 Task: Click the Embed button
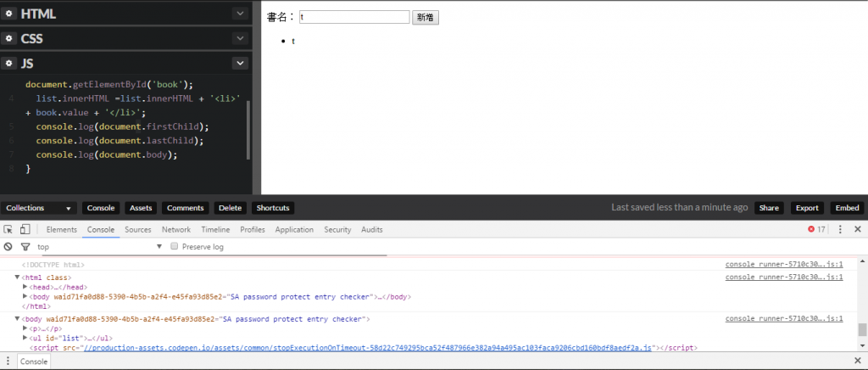pos(847,208)
